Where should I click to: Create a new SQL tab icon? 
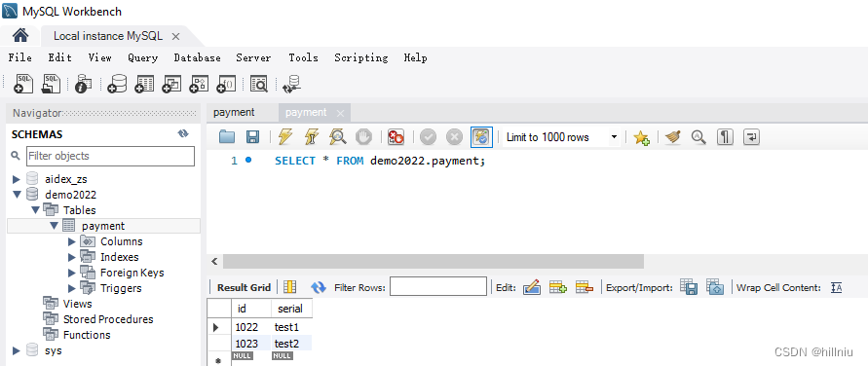tap(23, 83)
